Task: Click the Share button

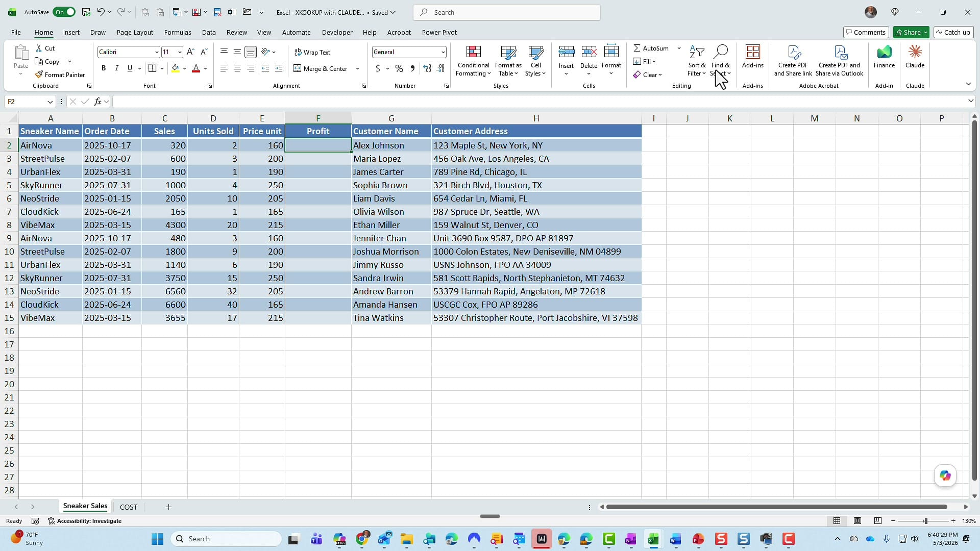Action: coord(911,32)
